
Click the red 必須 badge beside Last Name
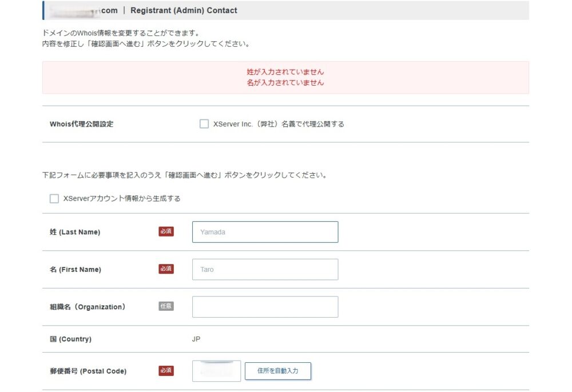[x=166, y=232]
